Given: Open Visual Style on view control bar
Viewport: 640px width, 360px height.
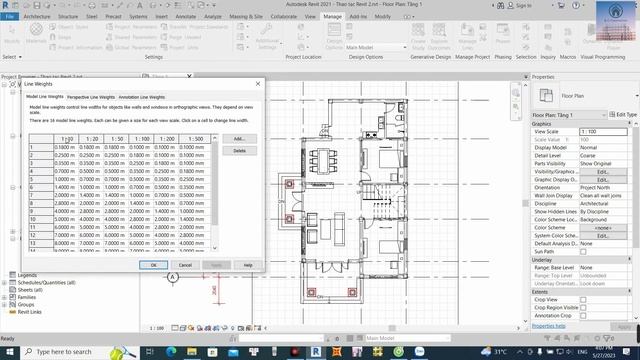Looking at the screenshot, I should coord(183,328).
